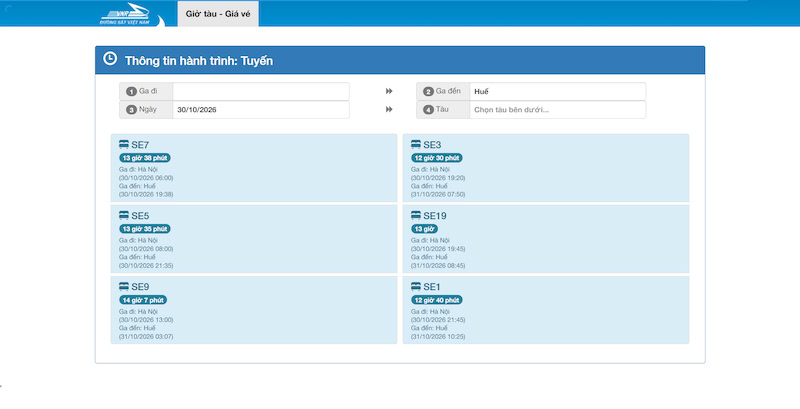
Task: Click the '13 giờ 38 phút' duration badge
Action: pos(145,158)
